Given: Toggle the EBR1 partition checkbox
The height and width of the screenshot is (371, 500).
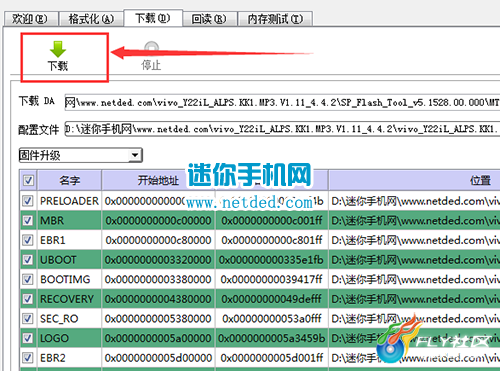Looking at the screenshot, I should pos(28,240).
